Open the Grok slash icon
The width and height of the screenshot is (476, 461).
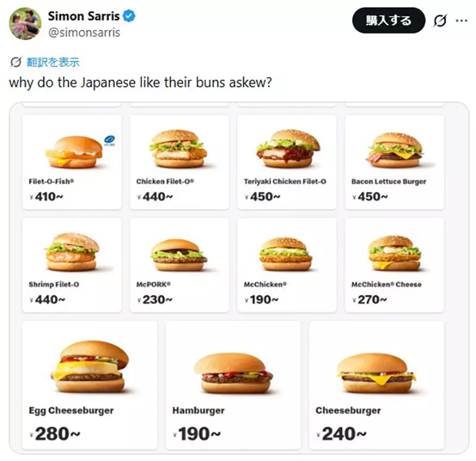point(440,21)
